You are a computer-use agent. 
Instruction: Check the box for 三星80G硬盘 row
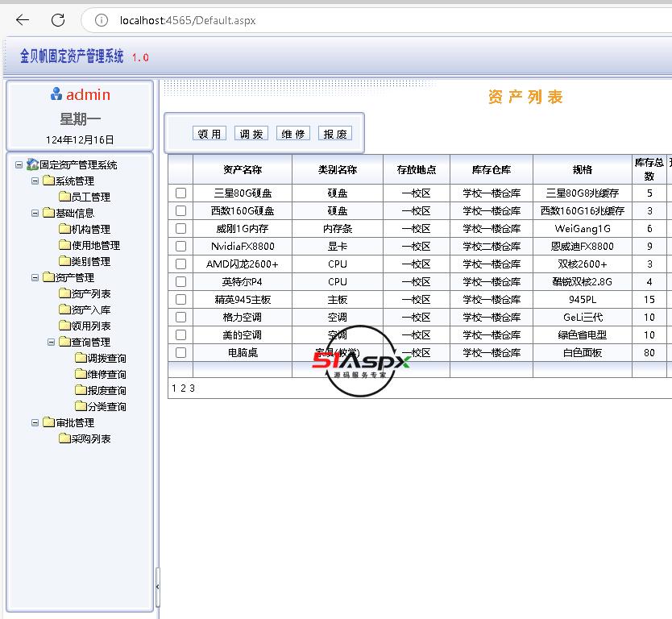tap(180, 193)
